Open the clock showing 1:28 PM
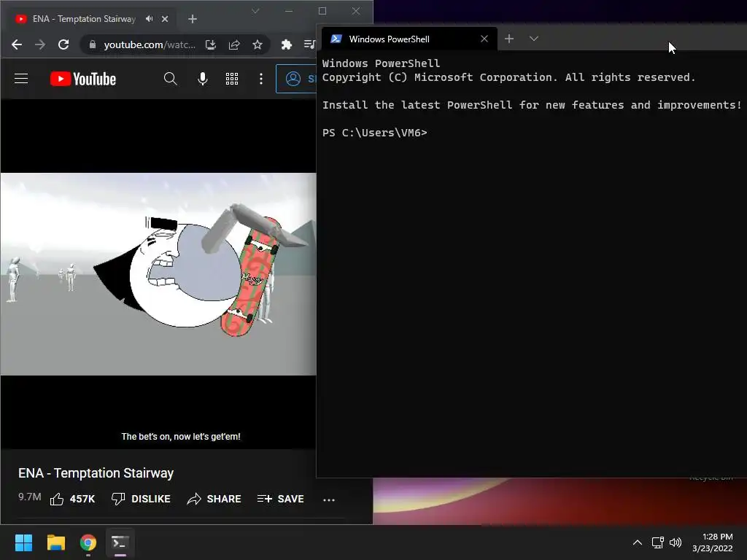This screenshot has width=747, height=560. (x=713, y=542)
